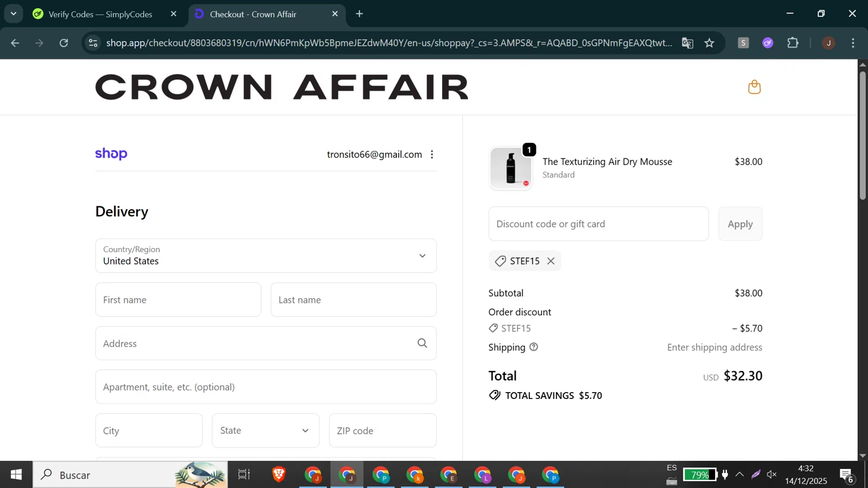Open the shopping bag cart icon
The height and width of the screenshot is (488, 868).
[x=754, y=87]
